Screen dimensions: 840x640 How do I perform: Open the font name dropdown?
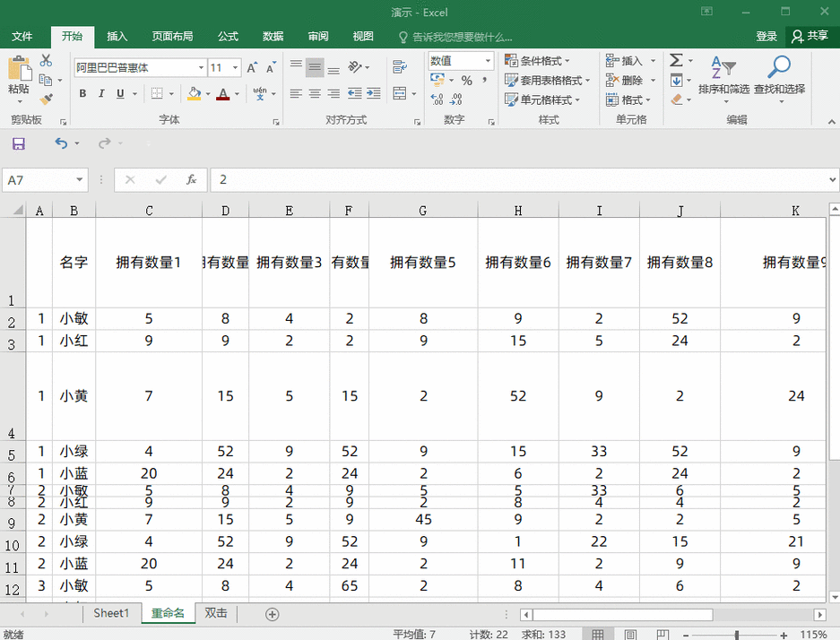(x=201, y=67)
